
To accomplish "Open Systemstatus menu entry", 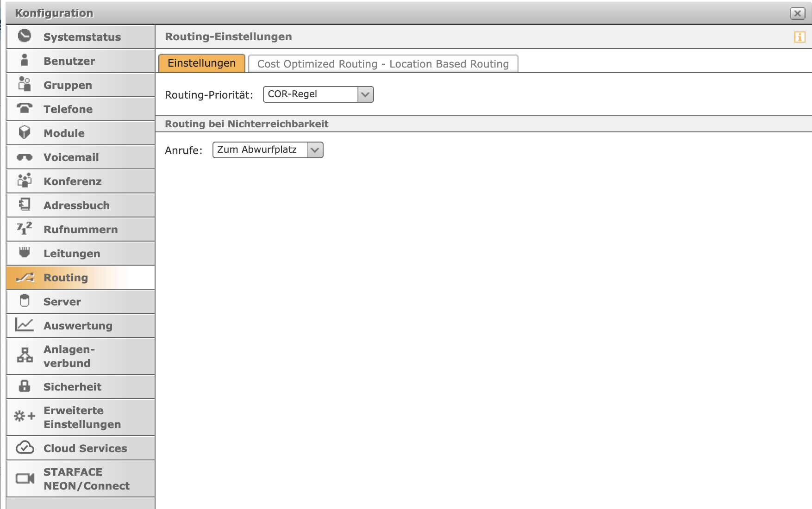I will point(81,37).
